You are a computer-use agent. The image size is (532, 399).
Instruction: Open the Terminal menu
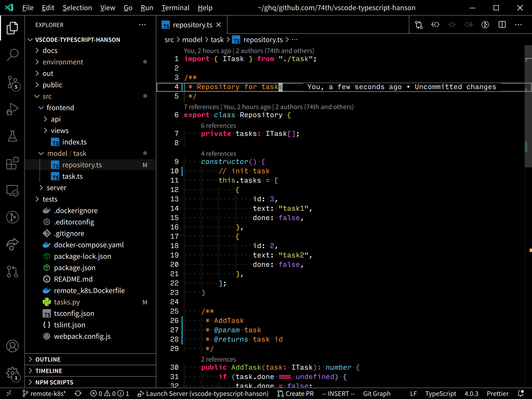pos(175,8)
